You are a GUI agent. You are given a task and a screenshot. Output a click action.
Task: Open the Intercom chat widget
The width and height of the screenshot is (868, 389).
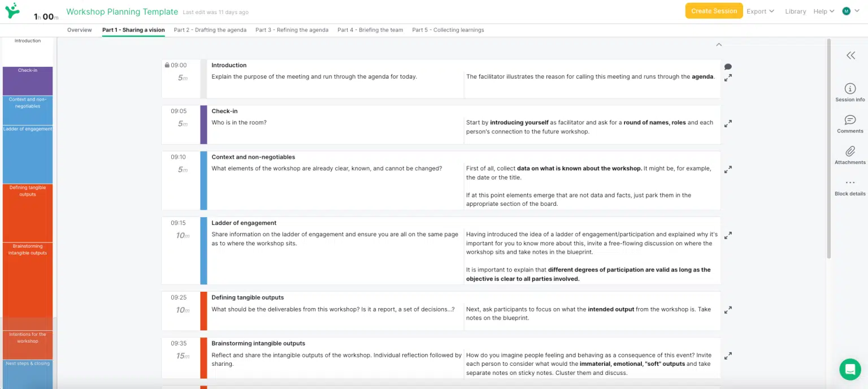pyautogui.click(x=850, y=369)
